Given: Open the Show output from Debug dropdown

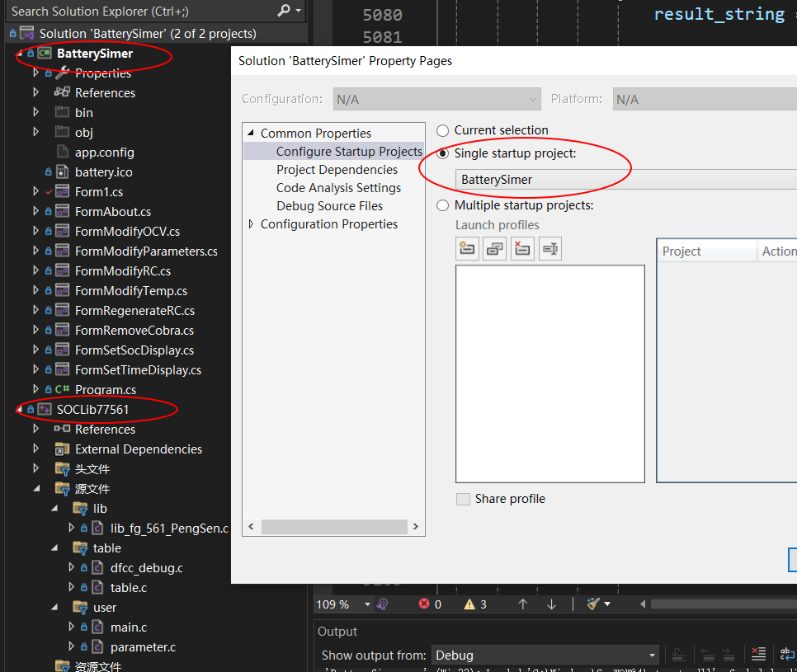Looking at the screenshot, I should pos(545,656).
